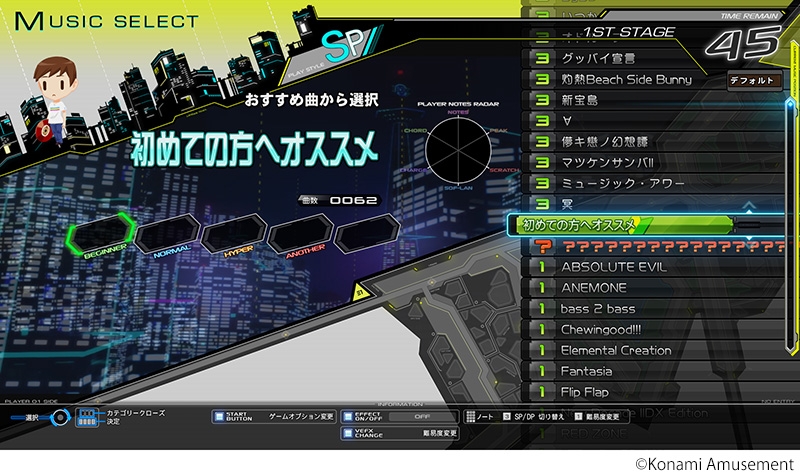Click the player avatar character
Viewport: 800px width, 475px height.
[54, 101]
